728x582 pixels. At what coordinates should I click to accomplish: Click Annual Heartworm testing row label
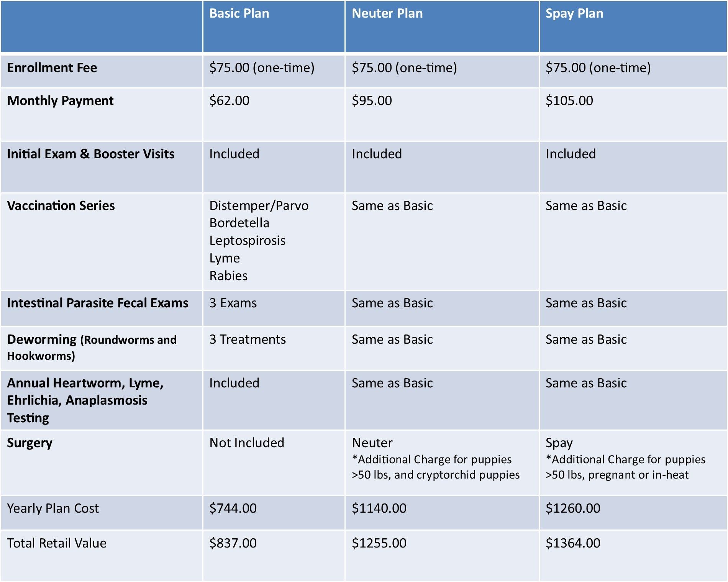(x=85, y=400)
